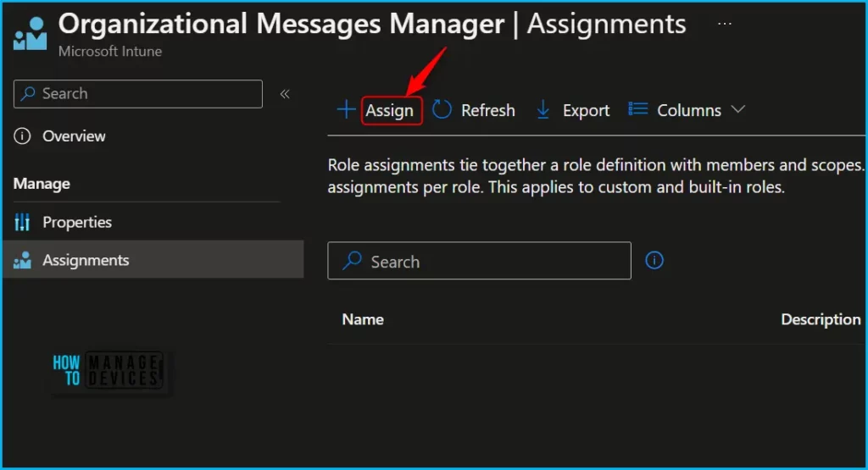Click the Organizational Messages Manager role icon
The image size is (868, 470).
pyautogui.click(x=30, y=34)
